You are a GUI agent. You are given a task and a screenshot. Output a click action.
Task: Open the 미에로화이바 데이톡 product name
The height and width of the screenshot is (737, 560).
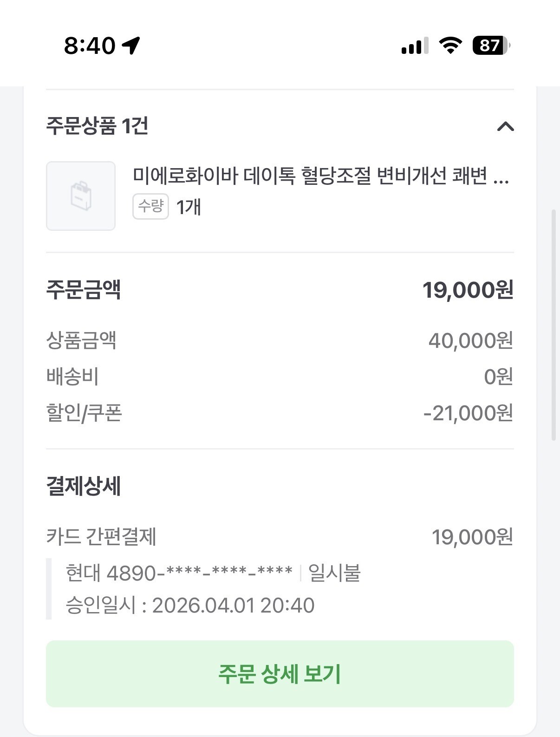coord(320,176)
